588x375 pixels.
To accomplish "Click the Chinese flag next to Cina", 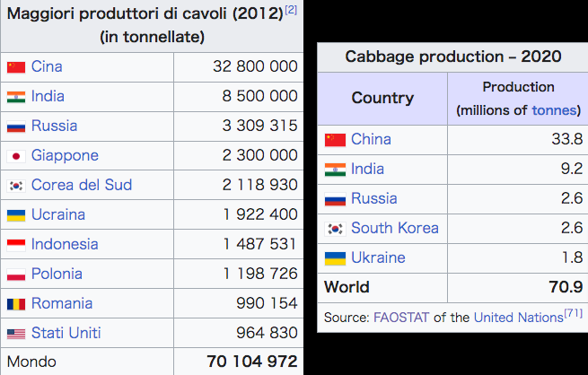I will click(x=15, y=67).
